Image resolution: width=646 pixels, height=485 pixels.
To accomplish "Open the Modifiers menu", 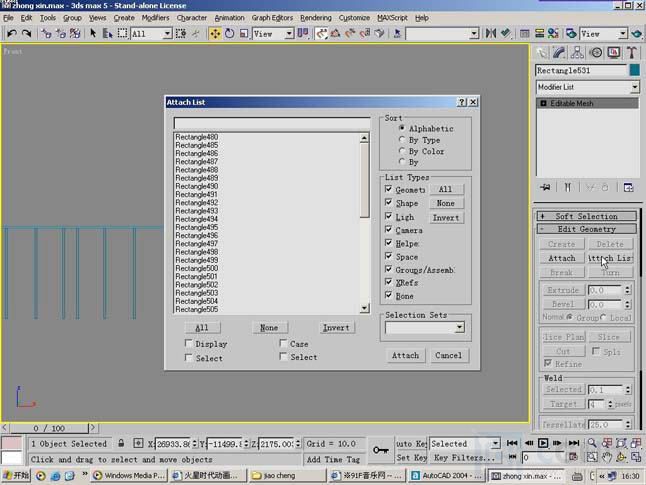I will [155, 18].
